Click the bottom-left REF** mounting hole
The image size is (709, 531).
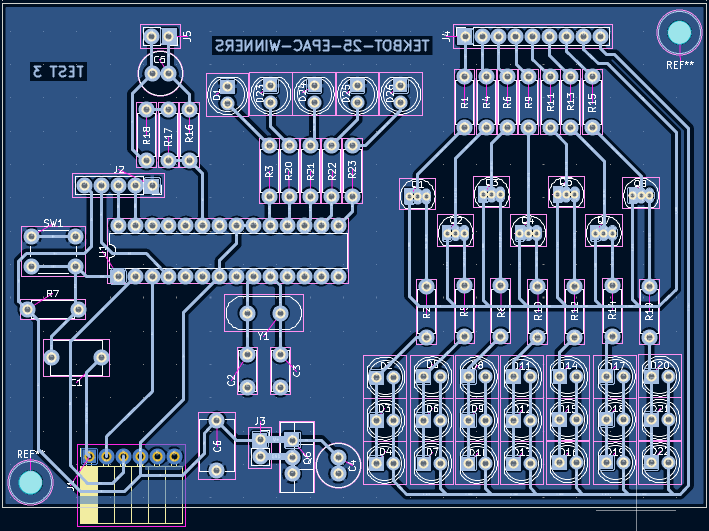coord(30,483)
